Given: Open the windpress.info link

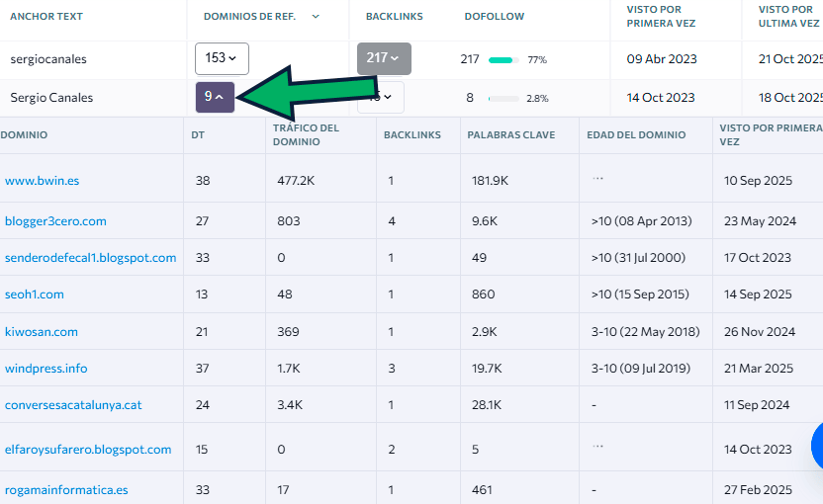Looking at the screenshot, I should (46, 369).
